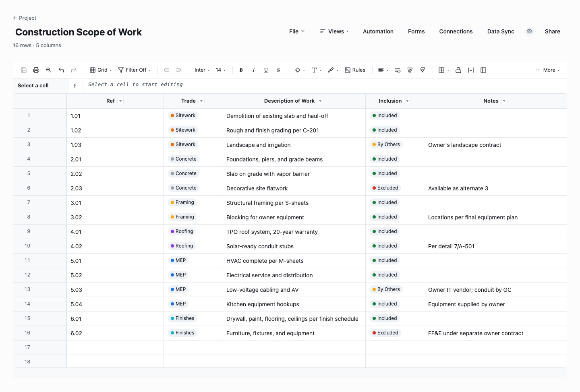The width and height of the screenshot is (580, 392).
Task: Open the Trade column header dropdown
Action: pos(201,101)
